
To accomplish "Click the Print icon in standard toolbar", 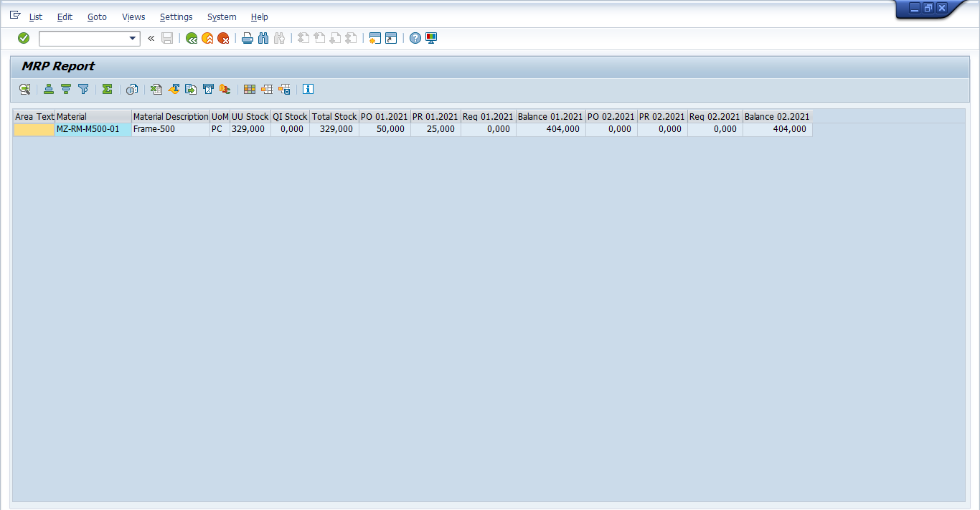I will [x=248, y=38].
